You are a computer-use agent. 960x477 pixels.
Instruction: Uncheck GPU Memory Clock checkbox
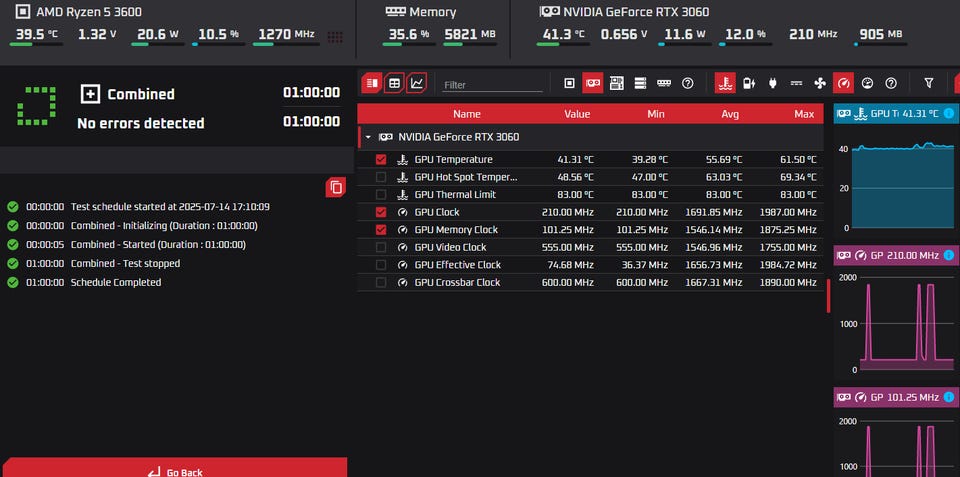pos(381,230)
